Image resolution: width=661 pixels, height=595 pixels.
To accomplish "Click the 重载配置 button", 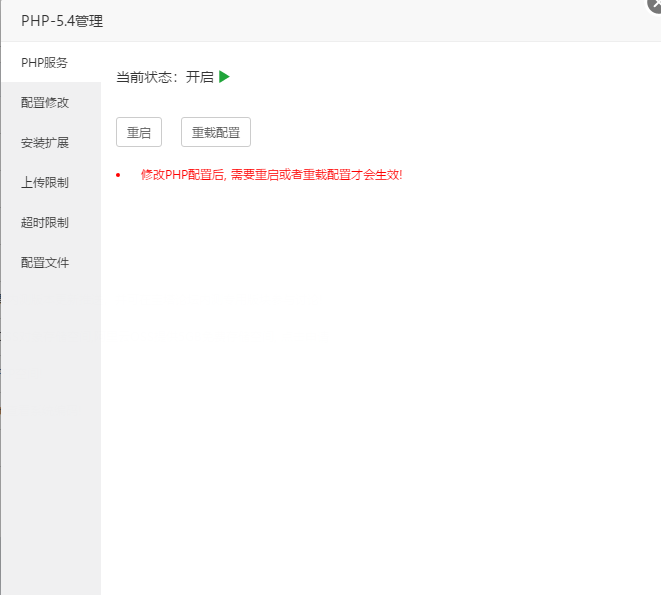I will (216, 132).
